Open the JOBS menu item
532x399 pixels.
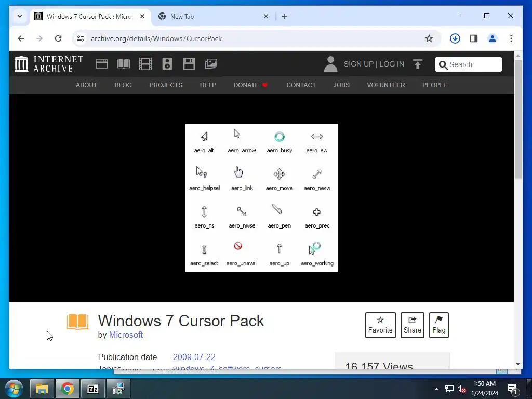[x=341, y=85]
